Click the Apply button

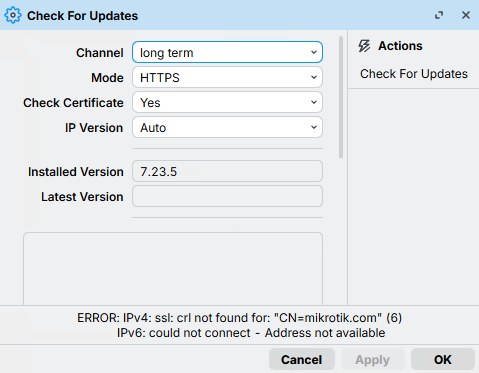372,360
